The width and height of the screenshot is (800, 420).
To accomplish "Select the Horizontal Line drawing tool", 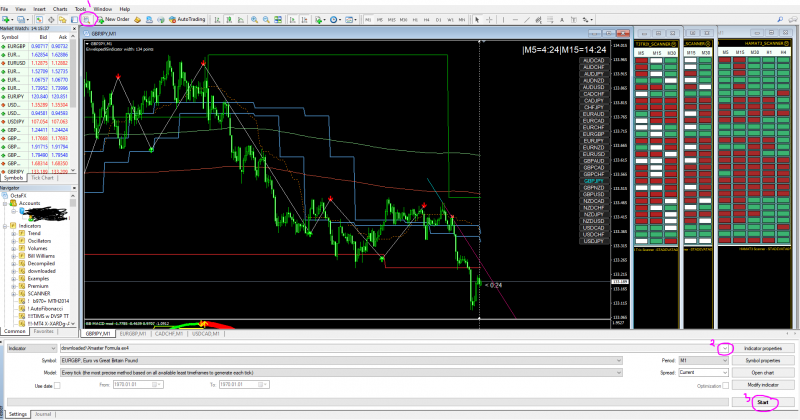I will [515, 19].
